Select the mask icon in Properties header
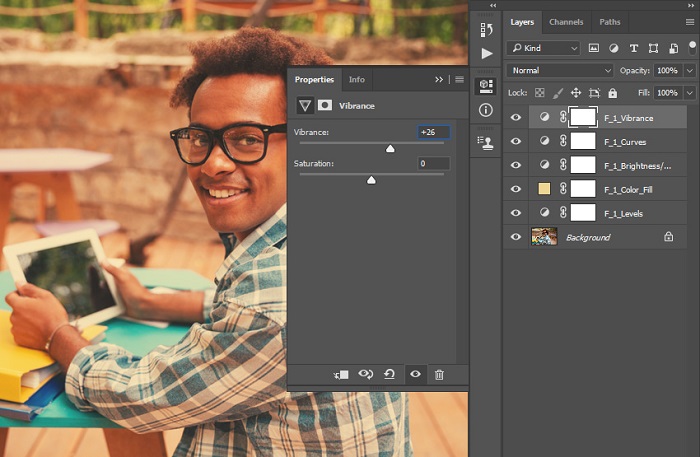 (325, 105)
